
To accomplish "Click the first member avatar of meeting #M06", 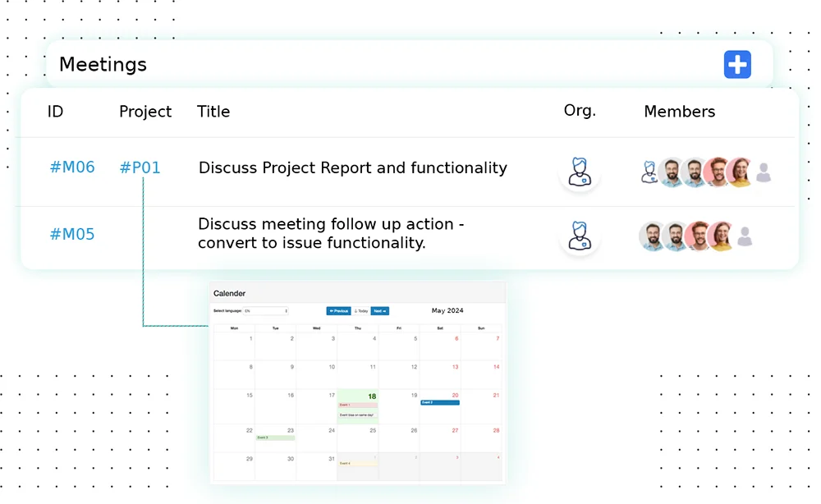I will [x=649, y=172].
